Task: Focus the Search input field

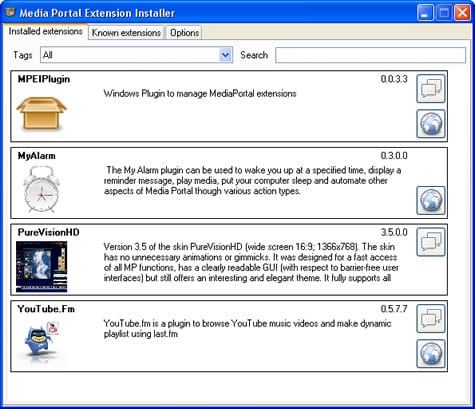Action: click(370, 55)
